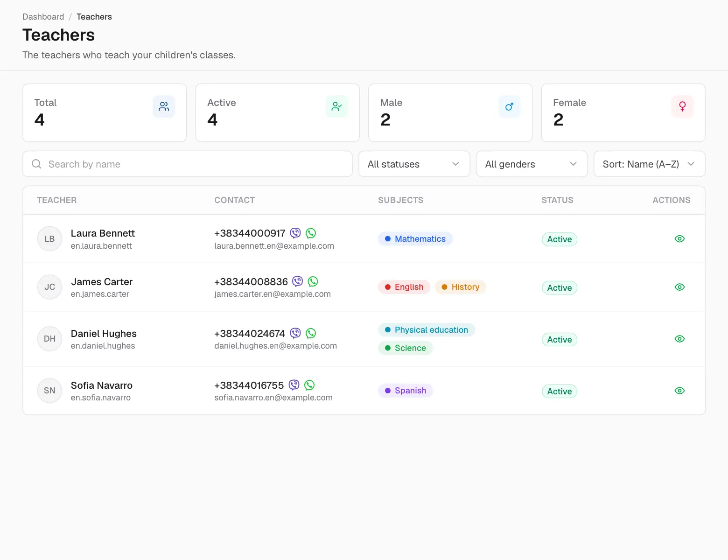This screenshot has width=728, height=560.
Task: Click the DH avatar for Daniel Hughes
Action: (49, 339)
